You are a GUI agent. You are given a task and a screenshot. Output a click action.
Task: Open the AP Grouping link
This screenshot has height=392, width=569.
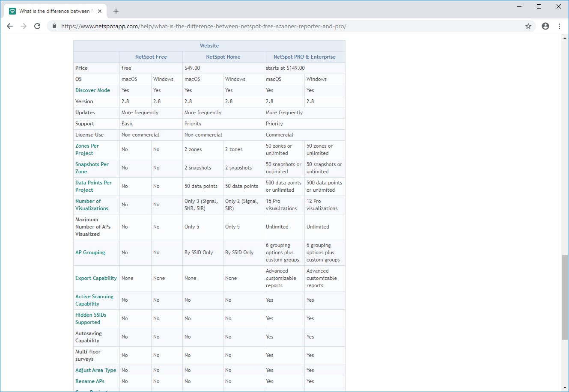point(90,252)
